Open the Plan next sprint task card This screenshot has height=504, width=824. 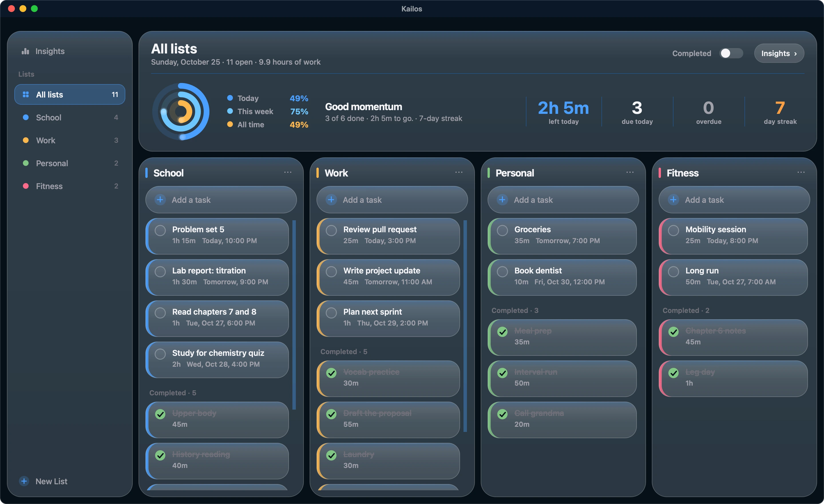click(x=388, y=318)
